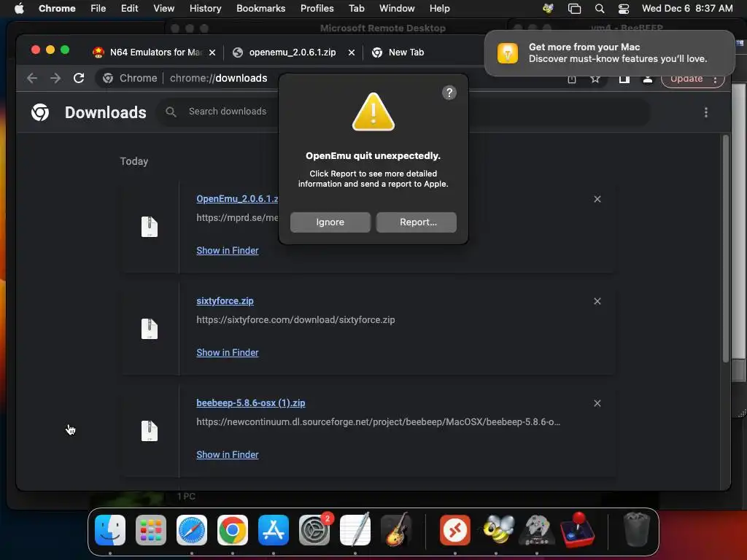The width and height of the screenshot is (747, 560).
Task: Open Safari from the Dock
Action: pos(192,530)
